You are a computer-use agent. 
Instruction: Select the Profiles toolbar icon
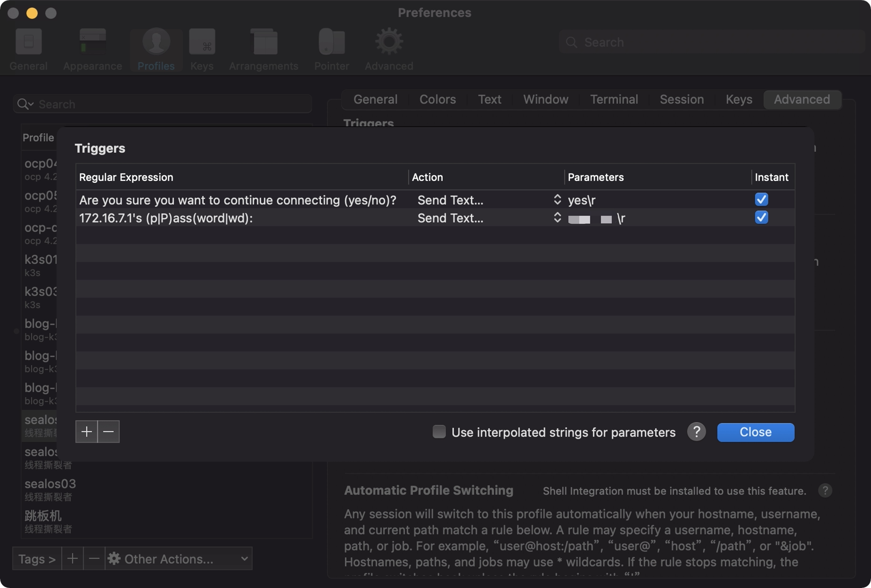click(x=156, y=49)
